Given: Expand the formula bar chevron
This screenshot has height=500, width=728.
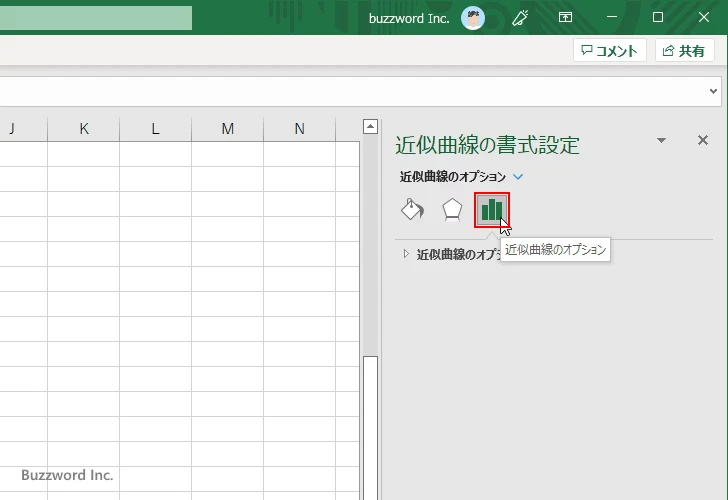Looking at the screenshot, I should [x=714, y=91].
